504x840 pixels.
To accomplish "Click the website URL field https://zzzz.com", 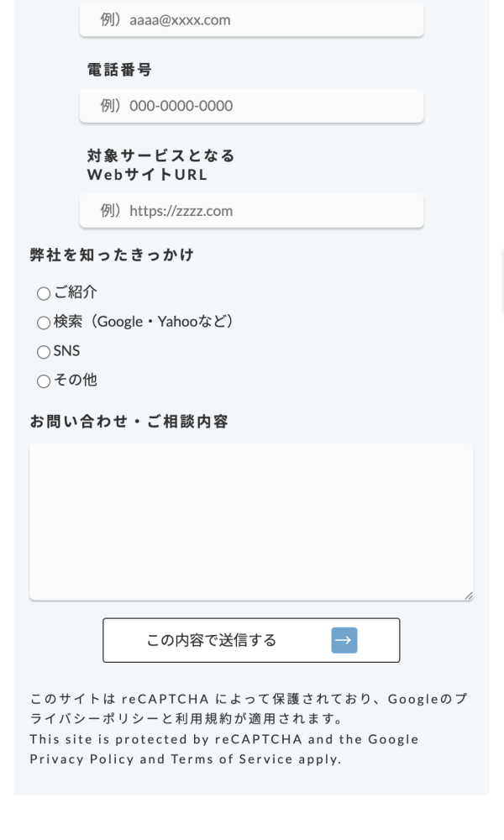I will pos(251,211).
